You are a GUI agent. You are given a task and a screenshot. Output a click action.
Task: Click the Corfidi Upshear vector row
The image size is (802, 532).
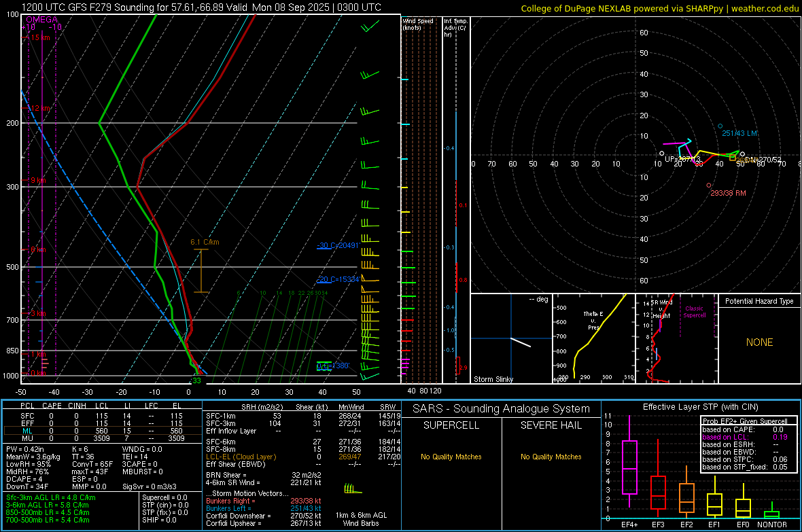[264, 523]
